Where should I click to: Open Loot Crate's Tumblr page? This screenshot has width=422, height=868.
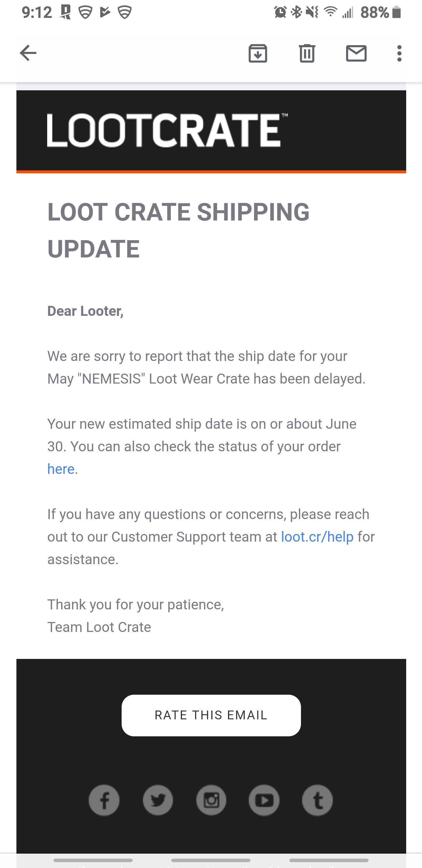point(317,800)
